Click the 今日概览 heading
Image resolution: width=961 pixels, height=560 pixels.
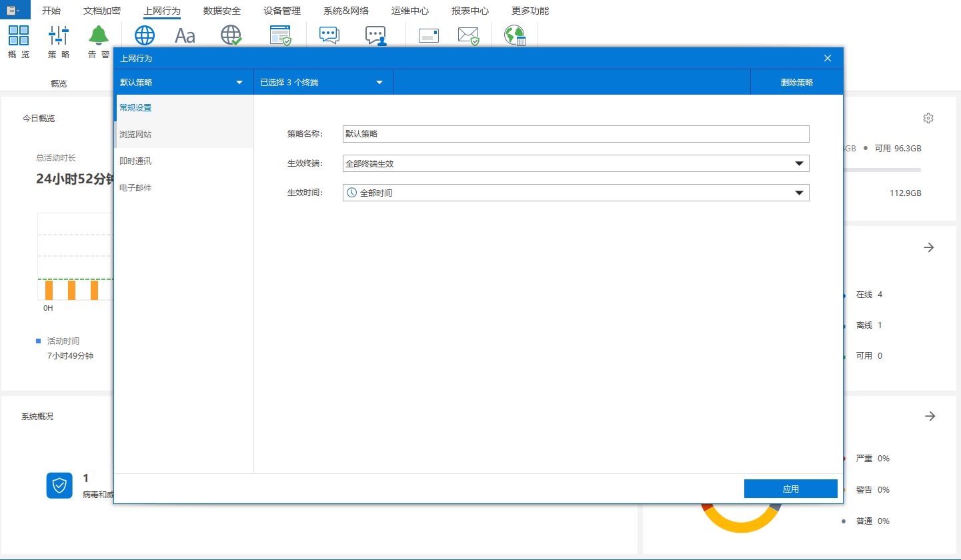(x=39, y=118)
